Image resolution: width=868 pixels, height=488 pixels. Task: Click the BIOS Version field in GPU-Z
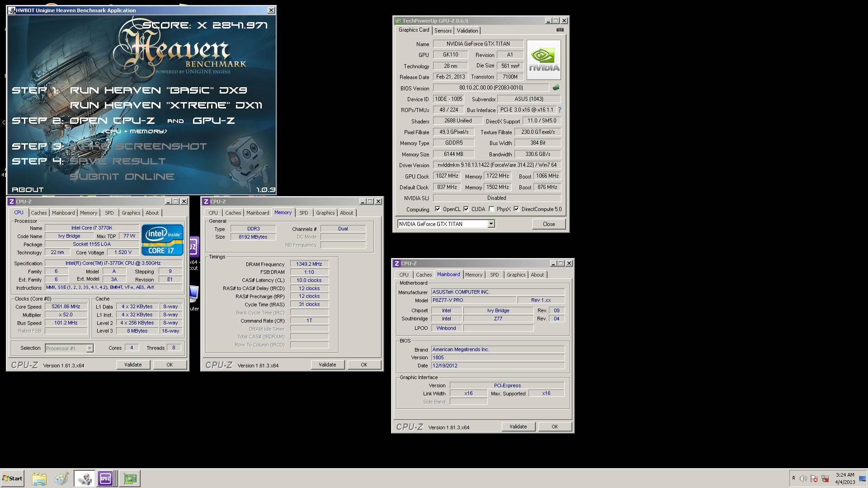pyautogui.click(x=491, y=88)
